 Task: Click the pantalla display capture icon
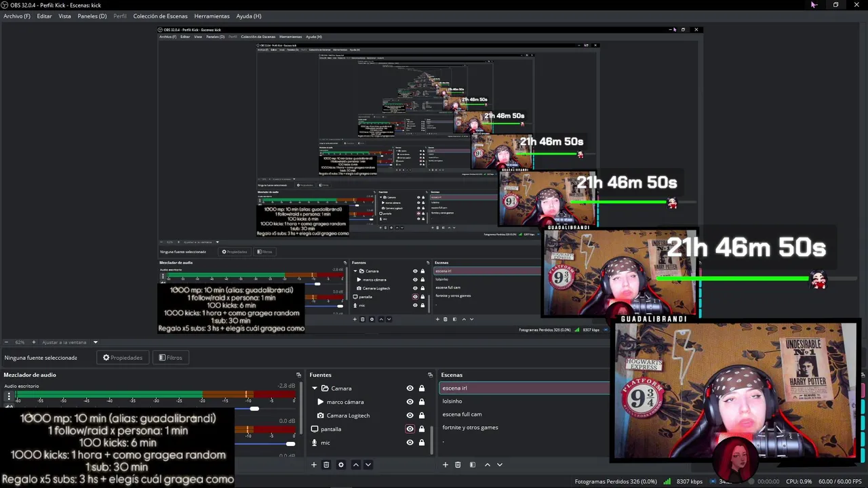click(x=315, y=429)
